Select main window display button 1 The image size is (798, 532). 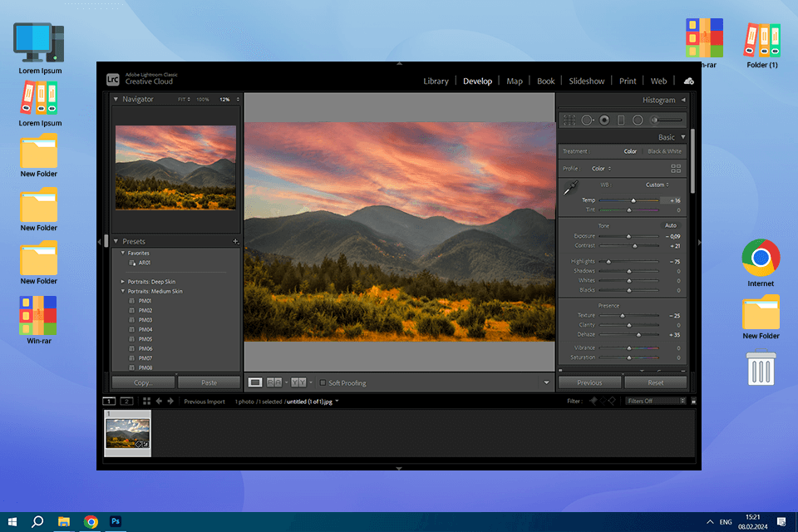pyautogui.click(x=109, y=401)
